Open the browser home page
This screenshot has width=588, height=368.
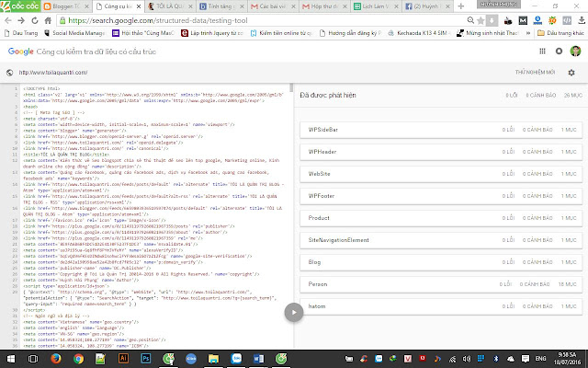click(x=48, y=20)
